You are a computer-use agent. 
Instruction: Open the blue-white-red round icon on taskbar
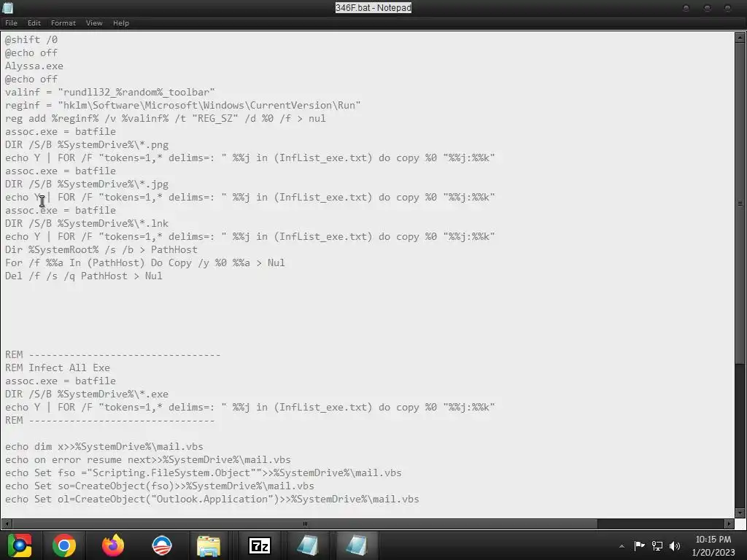(x=162, y=545)
